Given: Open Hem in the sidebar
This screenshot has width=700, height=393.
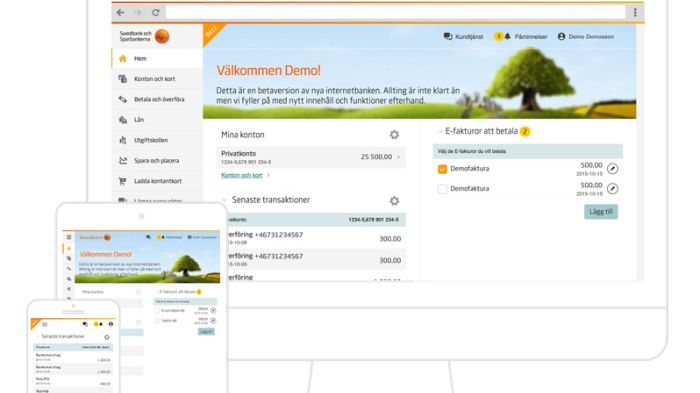Looking at the screenshot, I should 157,59.
